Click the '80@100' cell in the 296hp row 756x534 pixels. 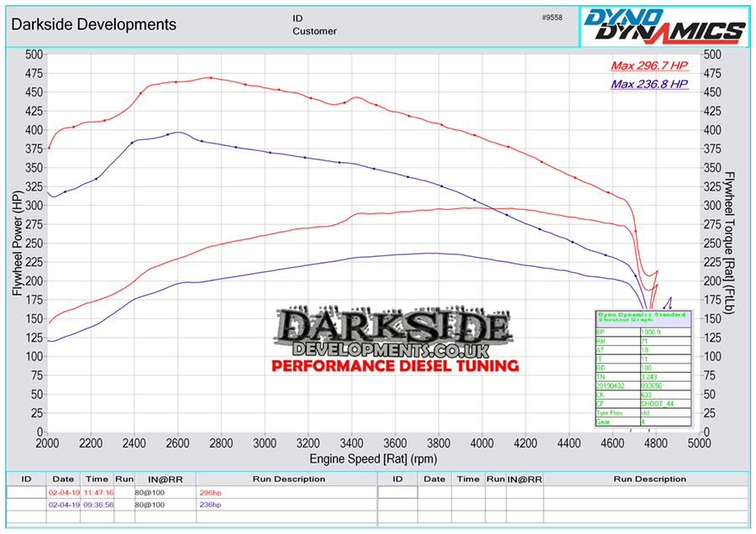[x=150, y=493]
